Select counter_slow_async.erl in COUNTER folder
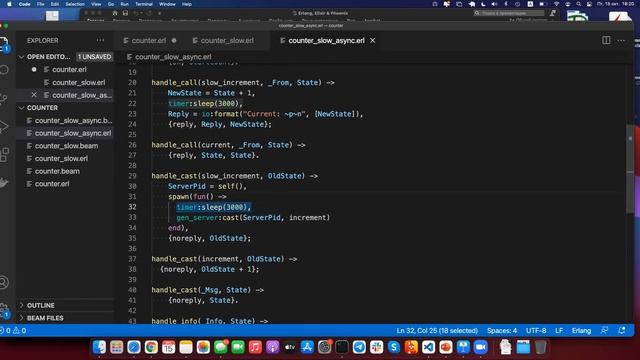This screenshot has width=640, height=360. coord(65,133)
